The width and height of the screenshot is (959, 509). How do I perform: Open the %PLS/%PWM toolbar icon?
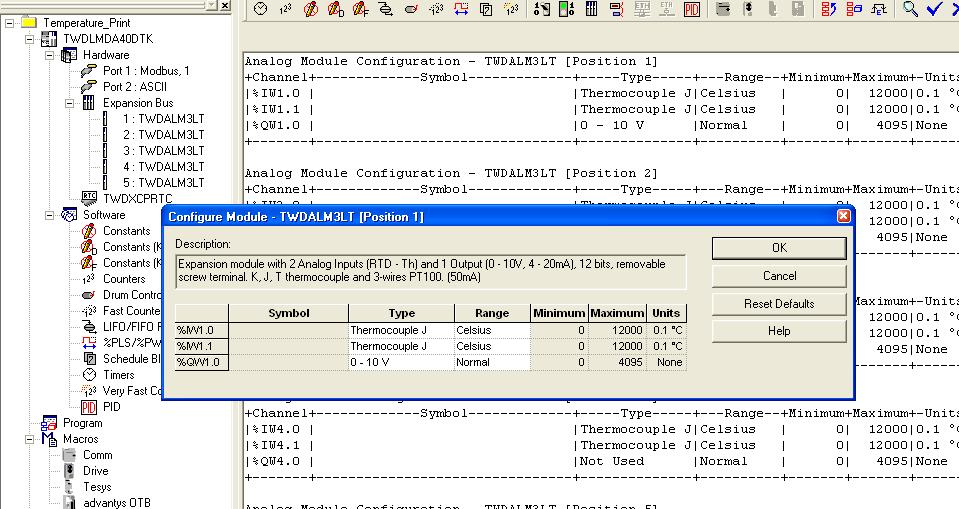point(461,9)
